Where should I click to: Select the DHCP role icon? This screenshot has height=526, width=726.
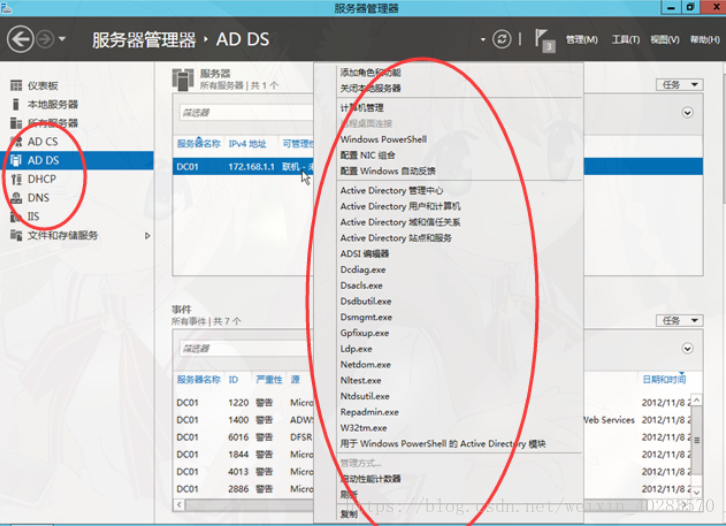click(16, 179)
